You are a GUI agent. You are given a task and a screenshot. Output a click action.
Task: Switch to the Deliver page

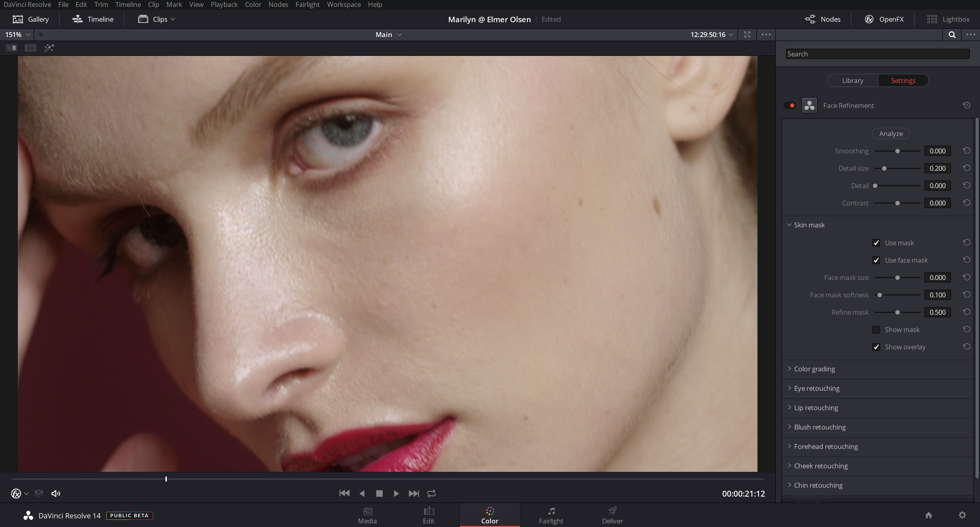(612, 516)
